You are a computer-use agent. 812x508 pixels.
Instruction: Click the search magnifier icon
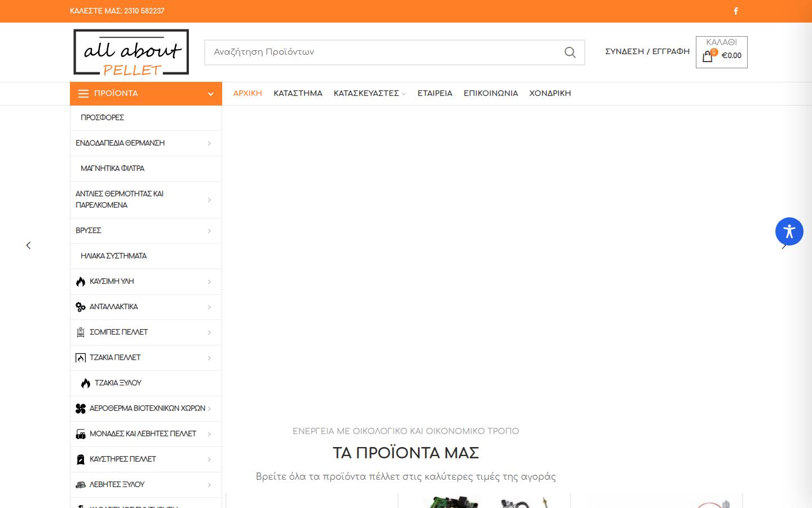point(570,52)
